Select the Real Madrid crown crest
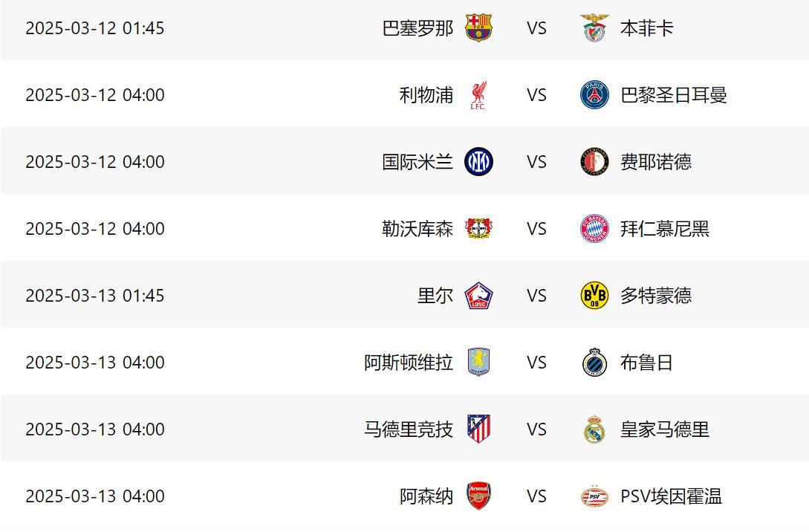This screenshot has width=809, height=532. [594, 429]
